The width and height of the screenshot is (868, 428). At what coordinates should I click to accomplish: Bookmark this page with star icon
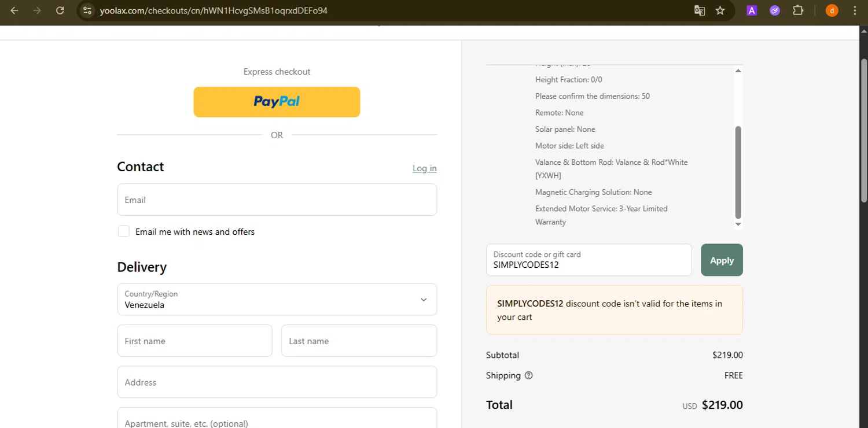[720, 10]
